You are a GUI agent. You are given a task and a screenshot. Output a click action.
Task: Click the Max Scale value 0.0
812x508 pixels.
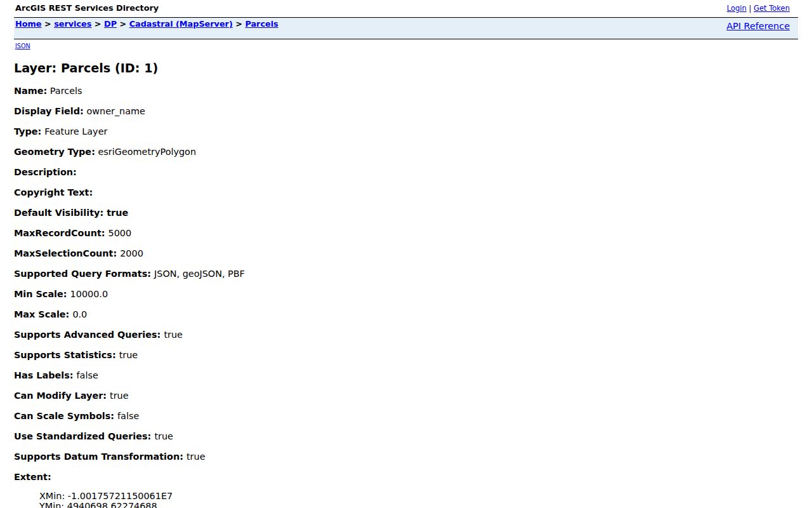(80, 314)
